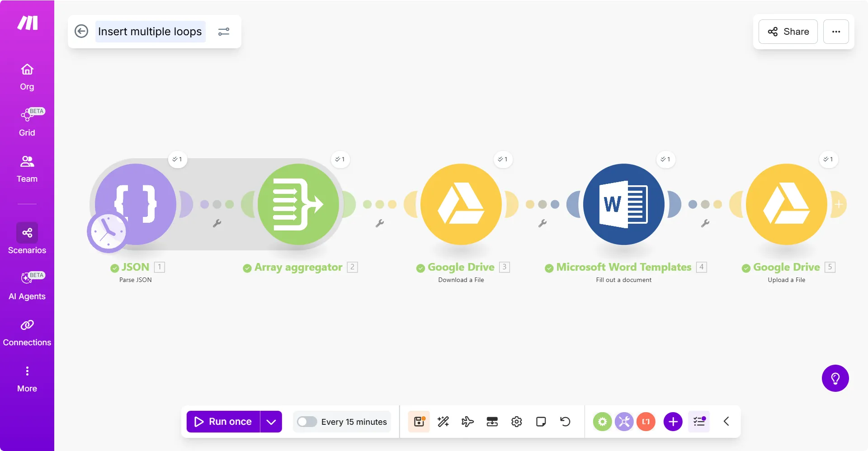The image size is (868, 451).
Task: Click the scenario name Insert multiple loops
Action: click(150, 32)
